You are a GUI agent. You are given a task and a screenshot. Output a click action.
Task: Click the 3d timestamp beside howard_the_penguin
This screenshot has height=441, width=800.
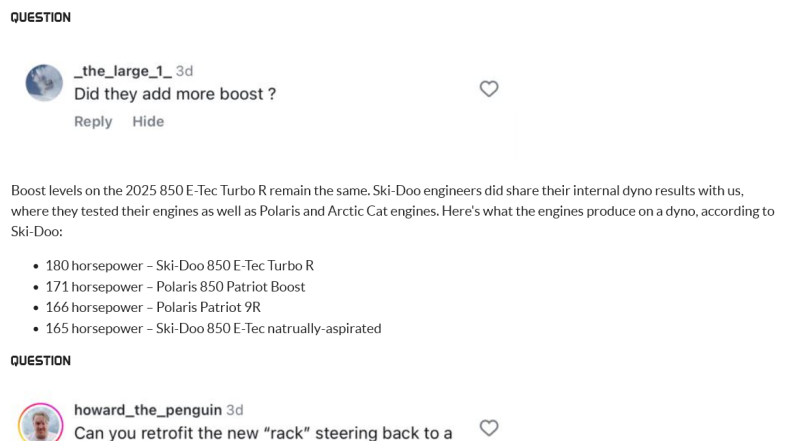coord(234,410)
